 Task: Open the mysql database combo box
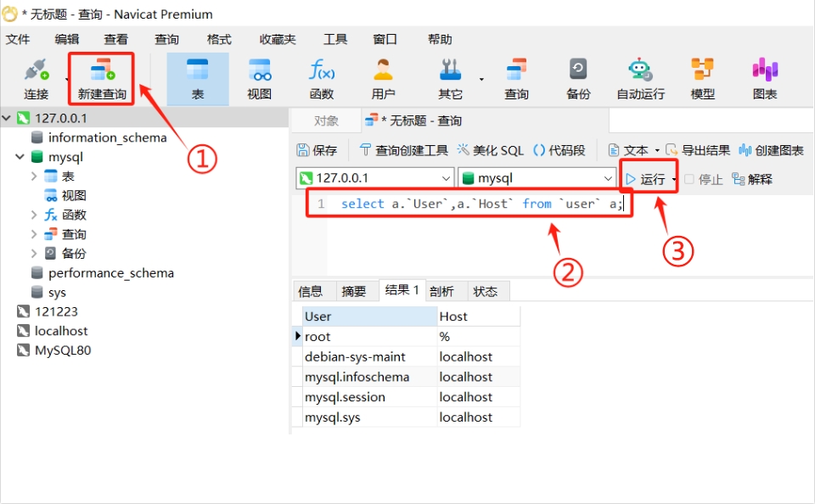tap(537, 177)
